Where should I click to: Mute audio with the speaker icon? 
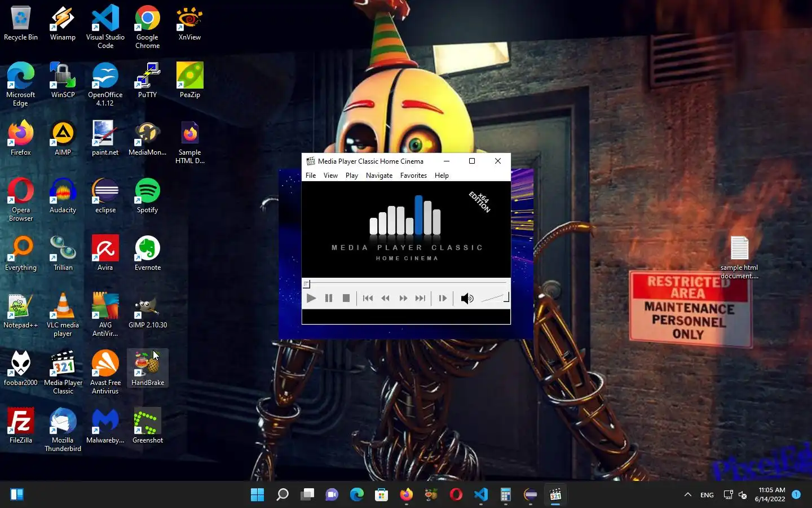[467, 299]
